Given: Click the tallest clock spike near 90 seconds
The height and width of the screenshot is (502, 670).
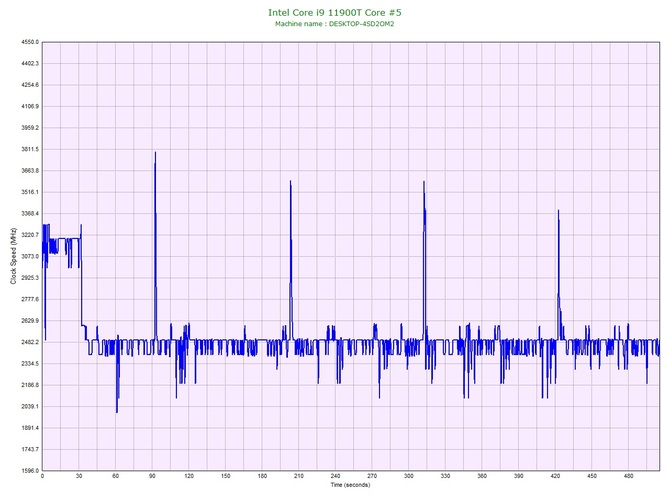Looking at the screenshot, I should pyautogui.click(x=155, y=154).
